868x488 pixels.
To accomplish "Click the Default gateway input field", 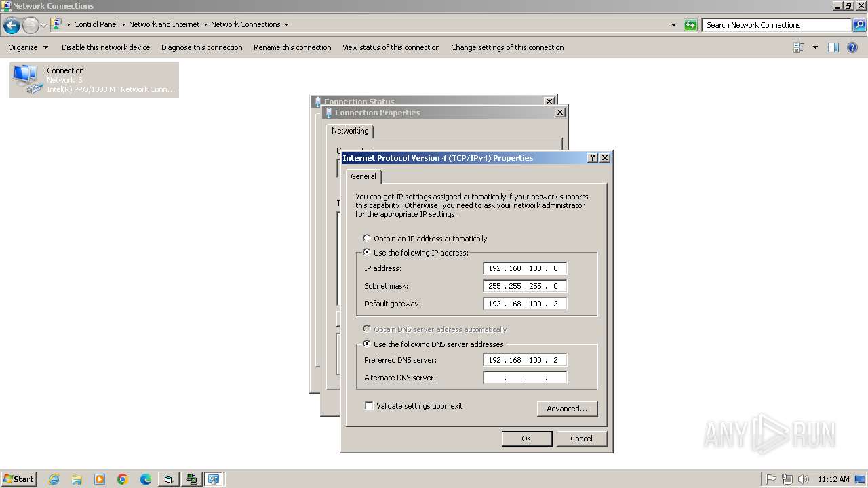I will (x=525, y=304).
